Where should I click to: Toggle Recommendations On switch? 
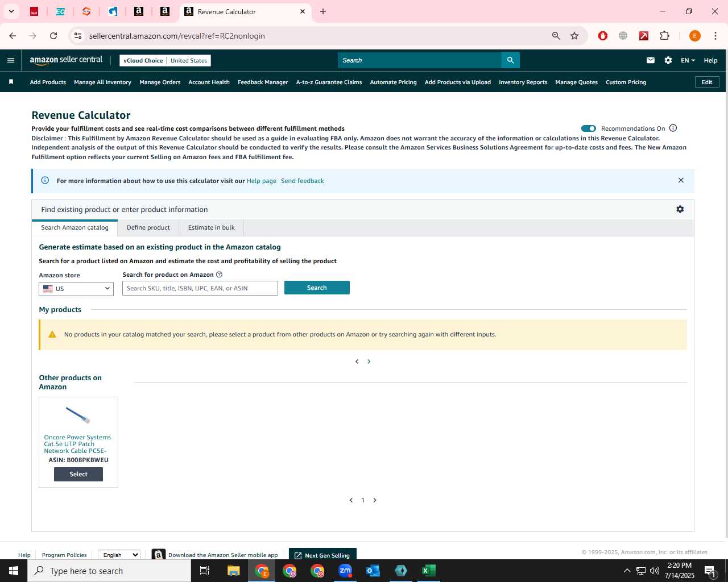point(589,128)
